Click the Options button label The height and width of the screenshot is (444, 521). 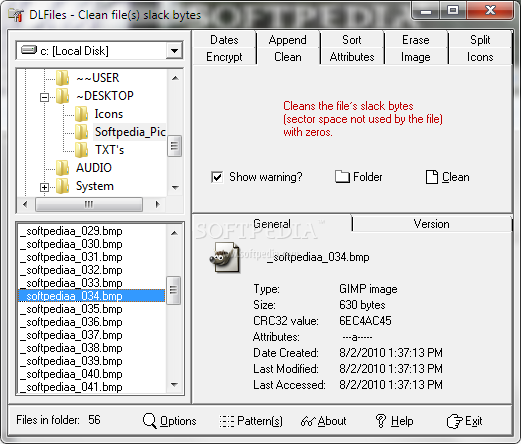coord(178,421)
